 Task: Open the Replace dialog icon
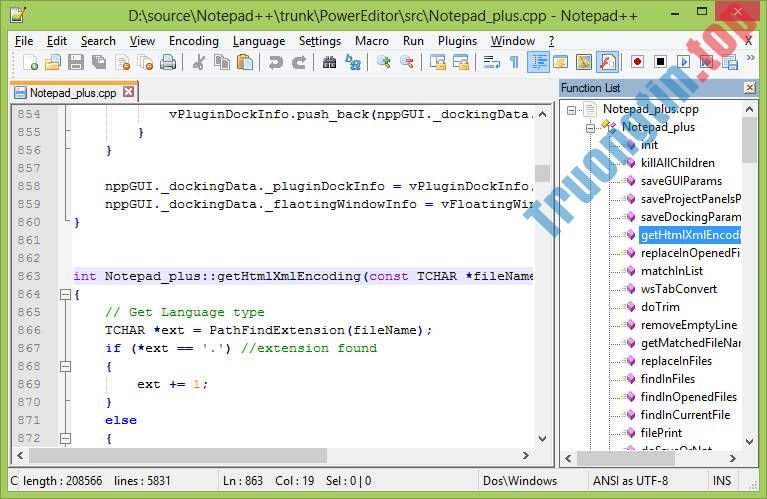click(x=353, y=63)
